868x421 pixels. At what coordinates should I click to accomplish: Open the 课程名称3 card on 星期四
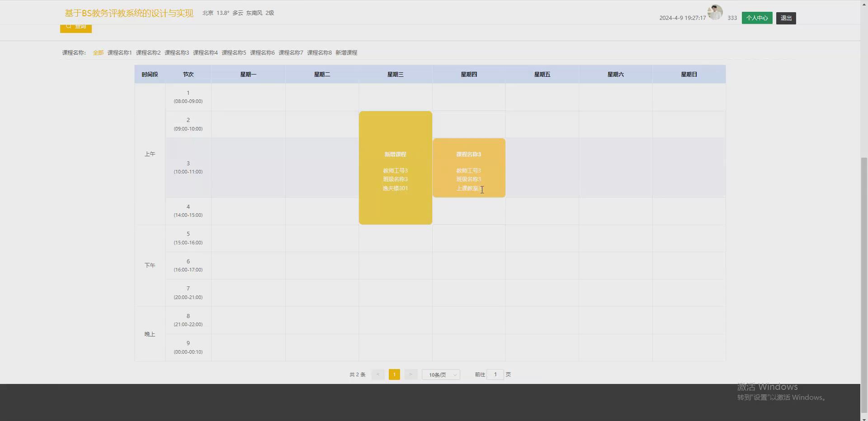(469, 168)
